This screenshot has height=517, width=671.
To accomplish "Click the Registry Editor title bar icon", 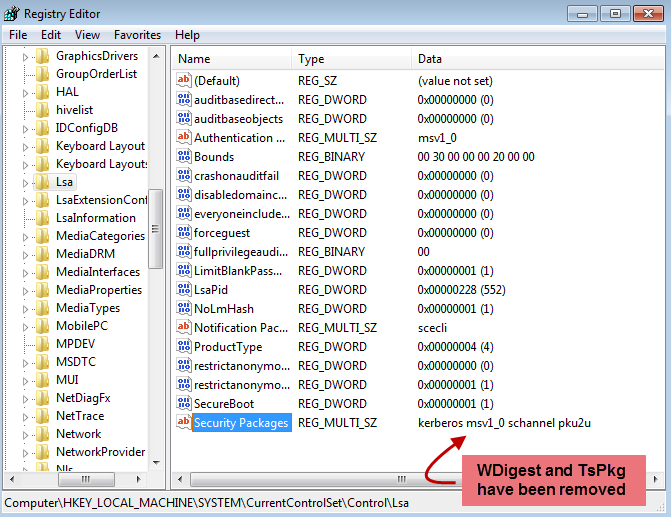I will pos(14,14).
